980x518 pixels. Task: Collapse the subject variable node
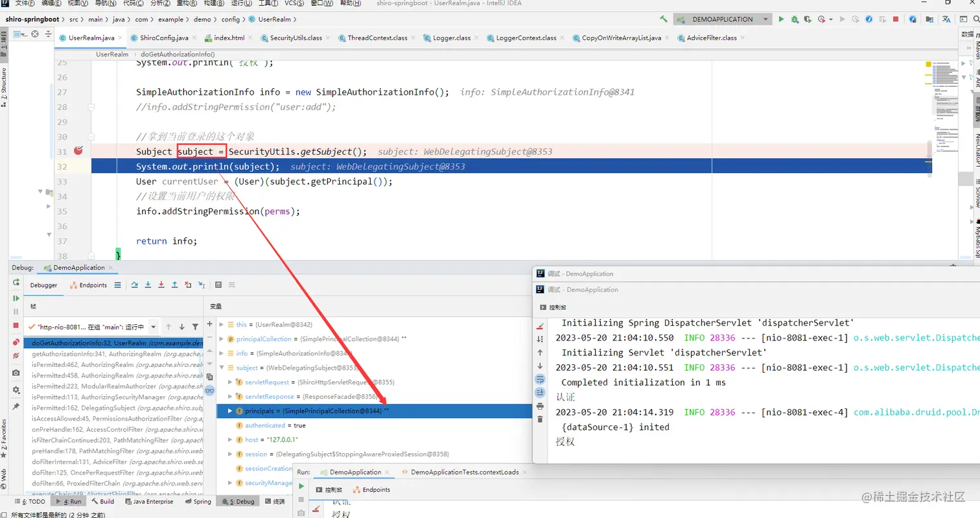click(222, 368)
